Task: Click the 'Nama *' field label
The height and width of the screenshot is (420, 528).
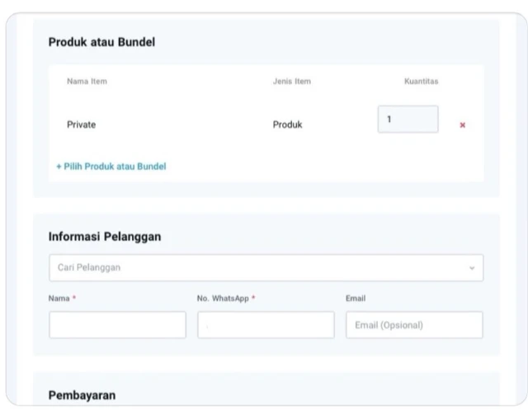Action: click(x=62, y=298)
